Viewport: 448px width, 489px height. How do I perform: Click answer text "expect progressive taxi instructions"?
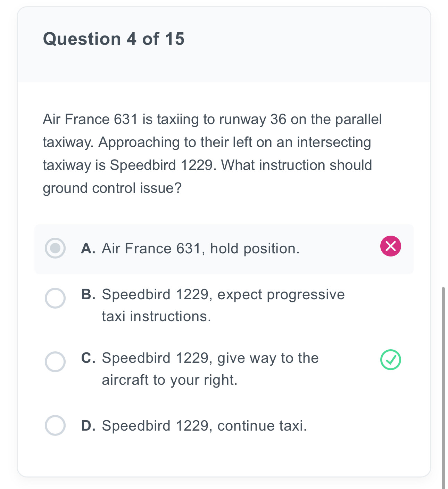click(x=223, y=305)
